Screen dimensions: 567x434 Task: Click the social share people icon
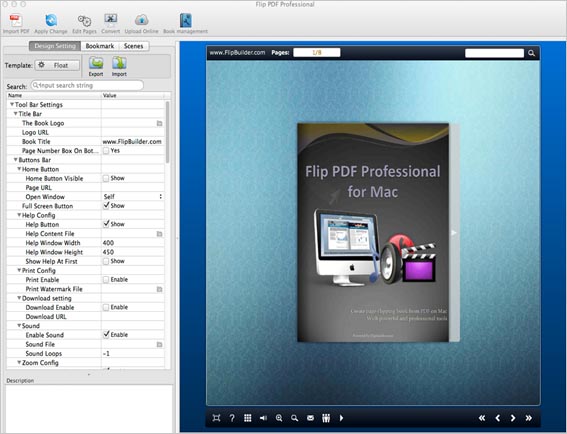point(326,418)
